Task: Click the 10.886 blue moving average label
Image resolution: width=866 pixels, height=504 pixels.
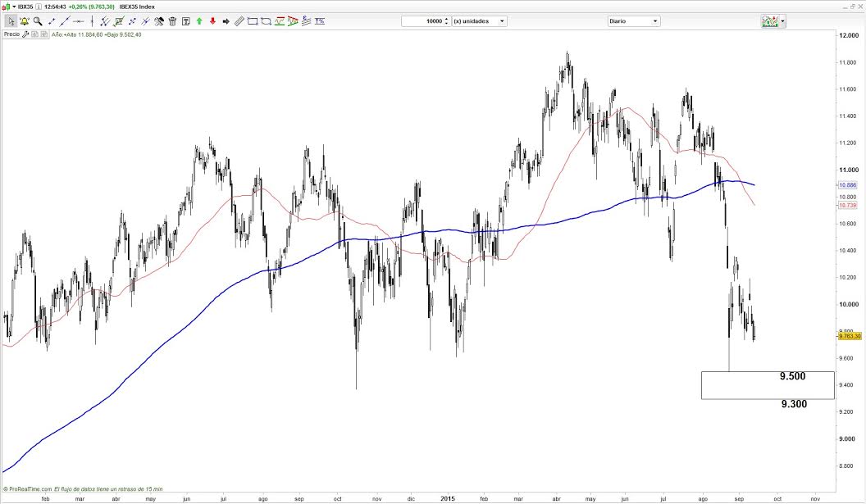Action: tap(847, 185)
